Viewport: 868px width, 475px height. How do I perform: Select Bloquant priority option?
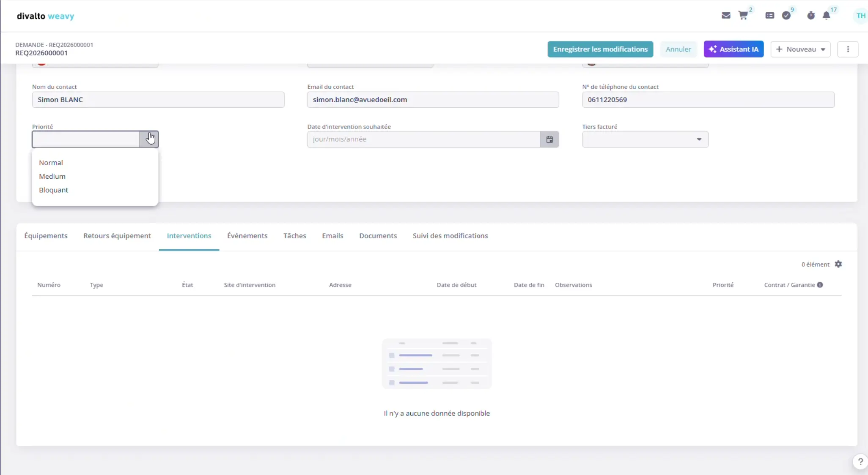click(x=53, y=190)
